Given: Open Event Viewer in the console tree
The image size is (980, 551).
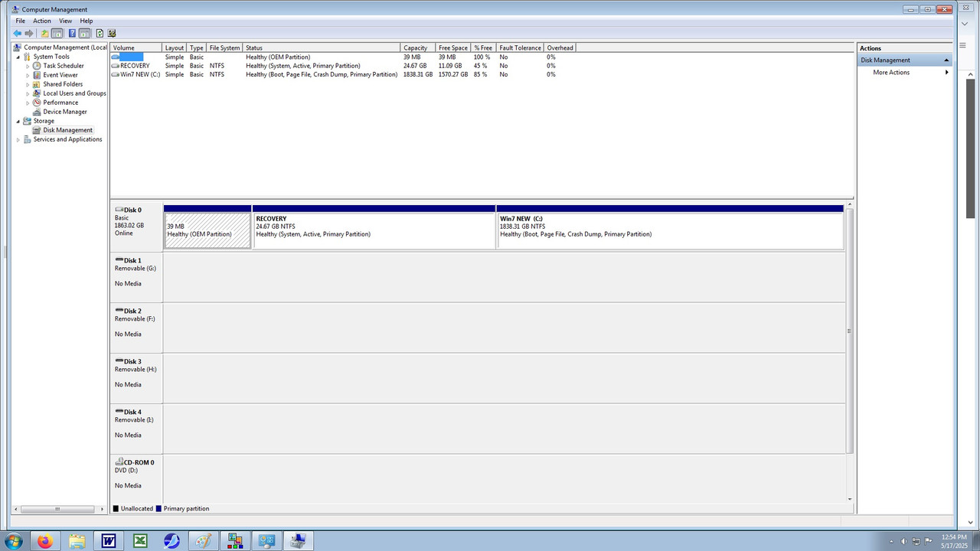Looking at the screenshot, I should point(58,74).
